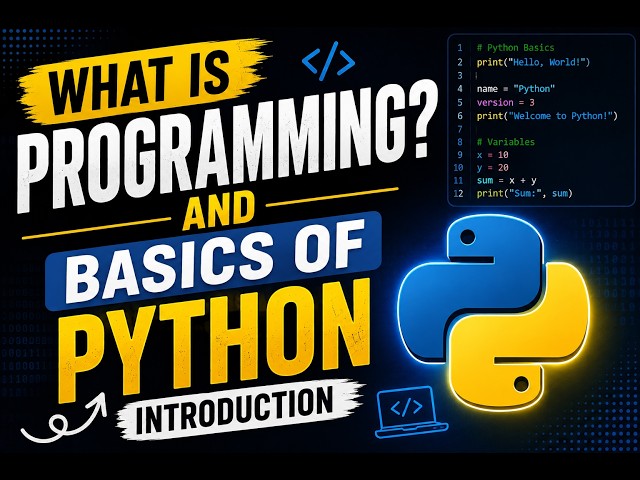This screenshot has height=480, width=640.
Task: Click the large yellow 'PYTHON' word
Action: [215, 341]
